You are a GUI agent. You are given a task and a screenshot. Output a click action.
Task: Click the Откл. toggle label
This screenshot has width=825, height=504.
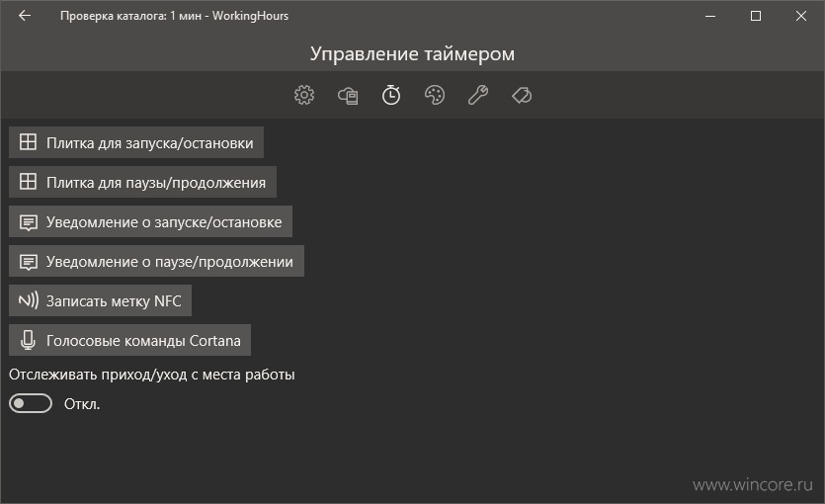82,404
